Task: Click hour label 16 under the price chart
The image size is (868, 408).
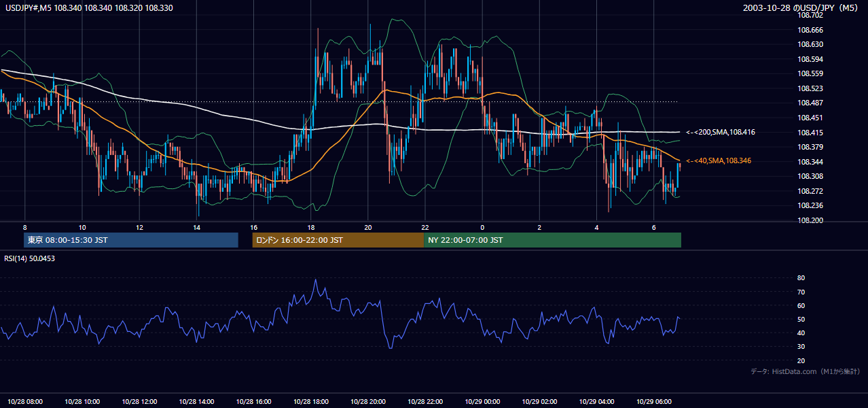Action: [253, 227]
